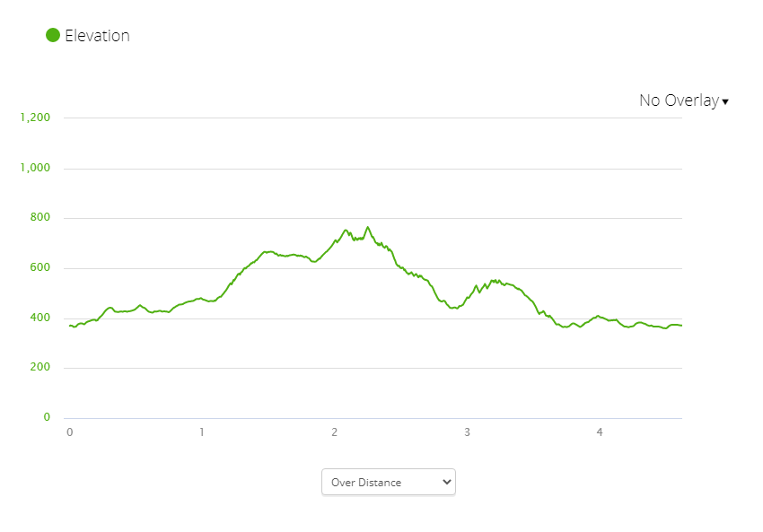
Task: Click the highest peak of elevation line
Action: pos(367,227)
